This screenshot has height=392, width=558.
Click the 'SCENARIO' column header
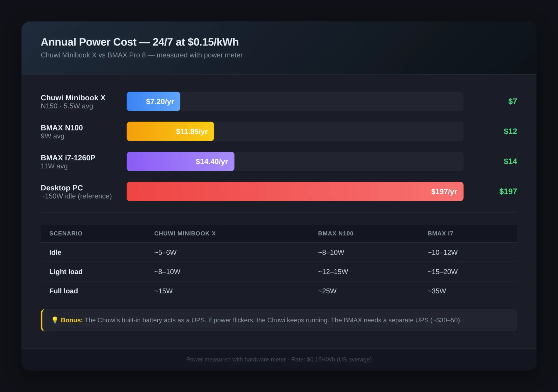66,233
